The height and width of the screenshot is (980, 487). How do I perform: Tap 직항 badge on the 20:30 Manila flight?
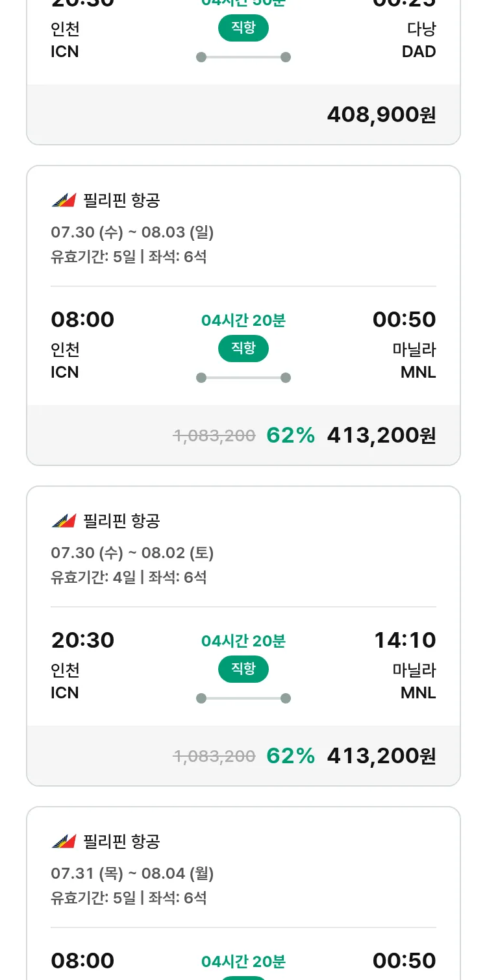click(243, 669)
